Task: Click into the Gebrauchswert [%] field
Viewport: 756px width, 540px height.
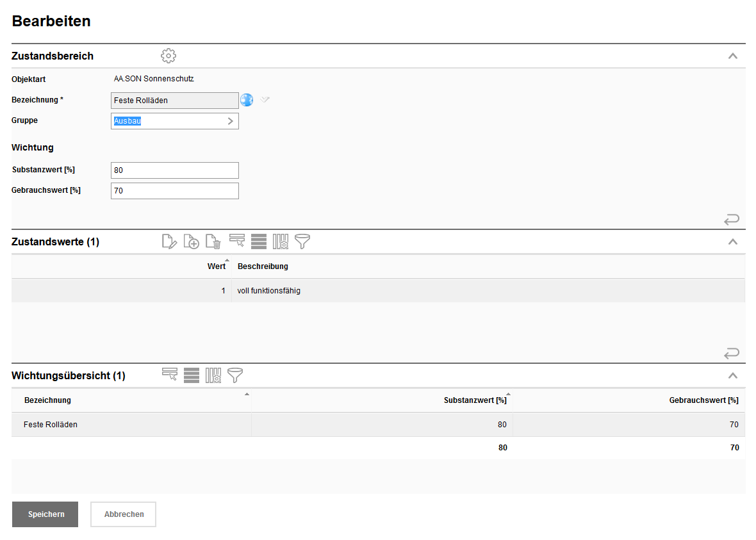Action: pyautogui.click(x=174, y=191)
